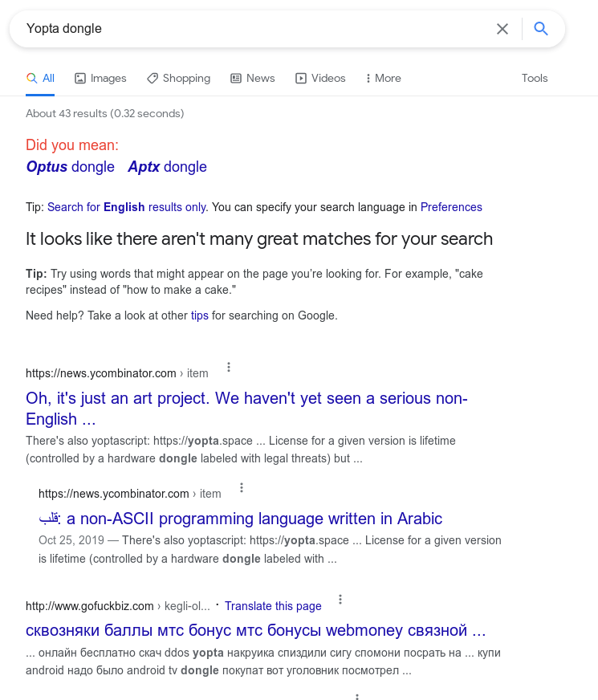Open three-dot menu of Arabic language result
Image resolution: width=598 pixels, height=700 pixels.
(242, 487)
